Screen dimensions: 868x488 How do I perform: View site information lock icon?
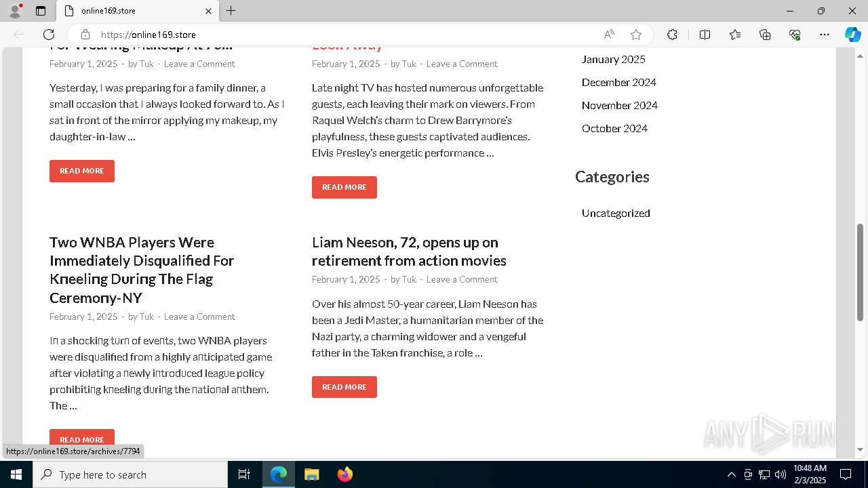[x=85, y=35]
